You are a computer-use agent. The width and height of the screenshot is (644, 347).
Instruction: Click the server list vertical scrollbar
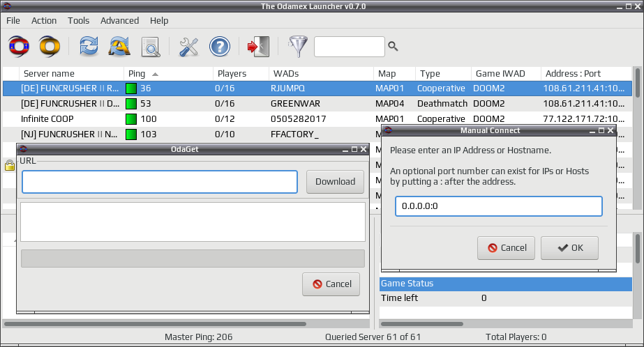(638, 83)
